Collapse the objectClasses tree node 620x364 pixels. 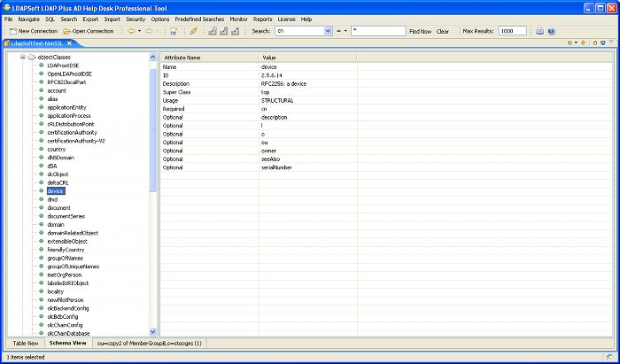coord(22,57)
